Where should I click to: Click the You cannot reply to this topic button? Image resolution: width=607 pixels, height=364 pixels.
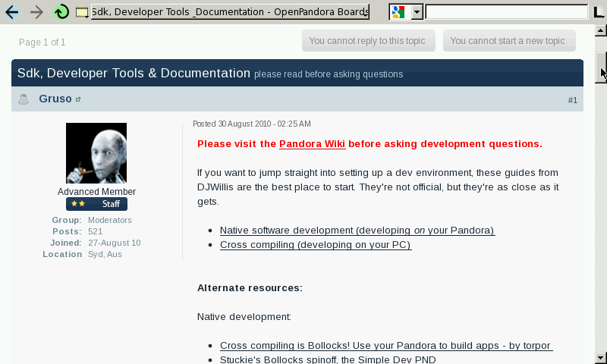point(369,41)
